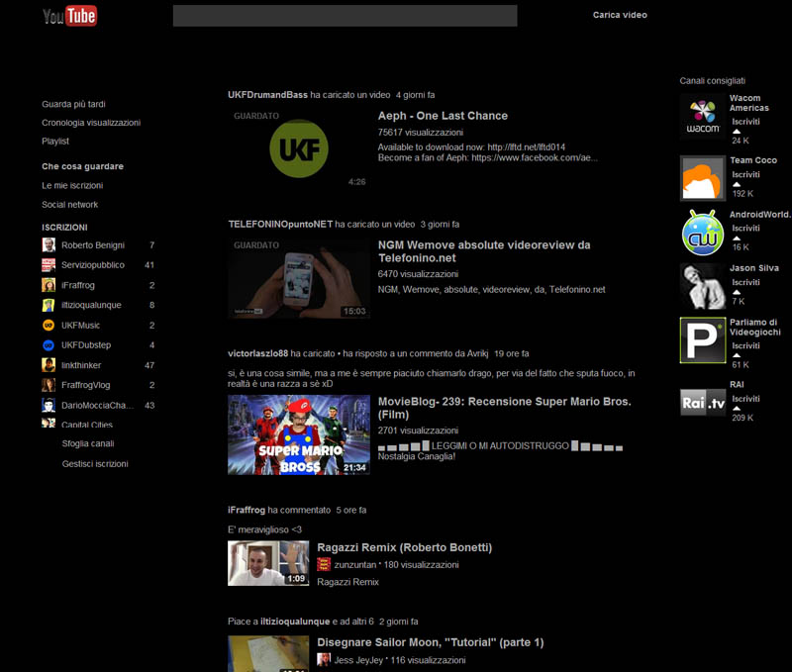Click Gestisci iscrizioni link
This screenshot has width=792, height=672.
click(95, 464)
